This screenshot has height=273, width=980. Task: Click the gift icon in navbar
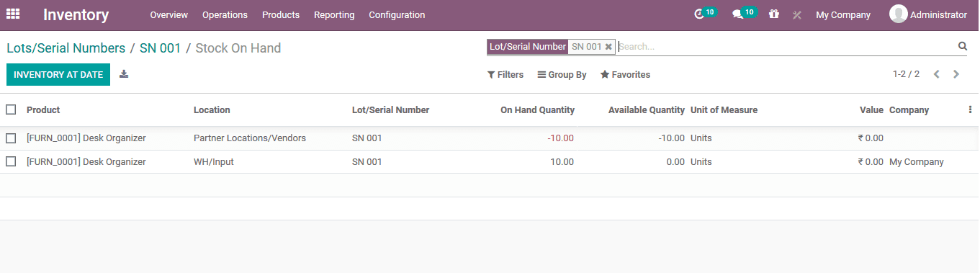[x=774, y=14]
